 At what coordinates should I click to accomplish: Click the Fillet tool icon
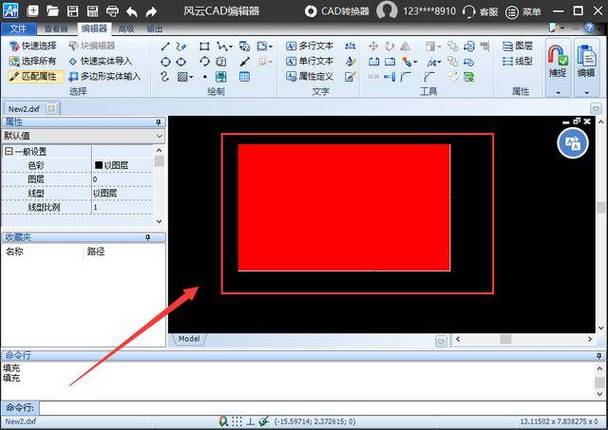(x=406, y=77)
